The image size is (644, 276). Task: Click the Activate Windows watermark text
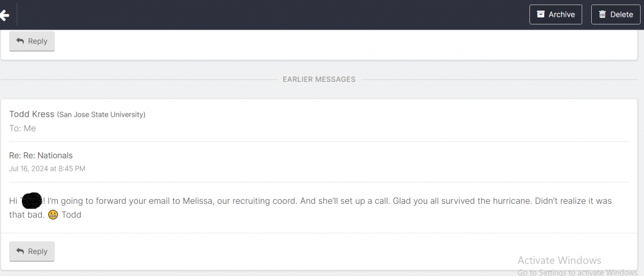click(x=559, y=261)
